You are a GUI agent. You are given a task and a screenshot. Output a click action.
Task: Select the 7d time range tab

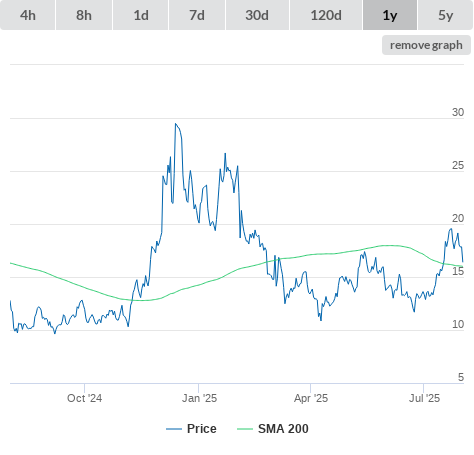tap(197, 15)
